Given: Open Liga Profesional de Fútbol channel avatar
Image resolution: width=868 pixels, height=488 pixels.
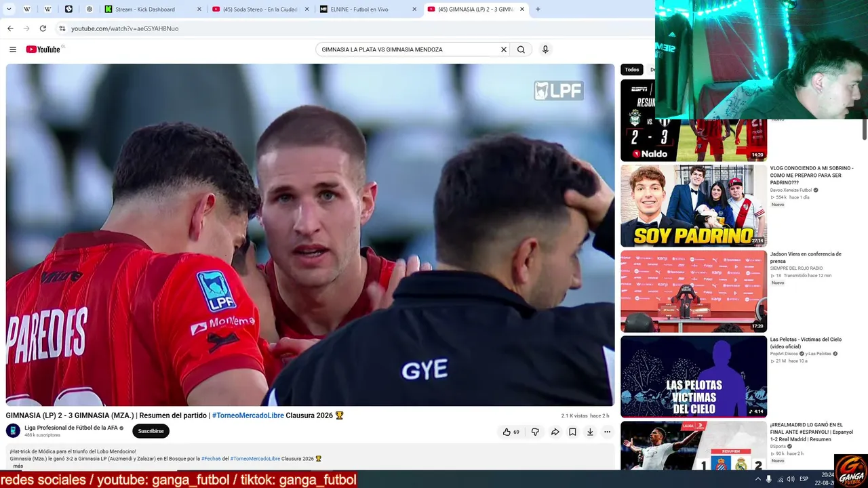Looking at the screenshot, I should 13,430.
